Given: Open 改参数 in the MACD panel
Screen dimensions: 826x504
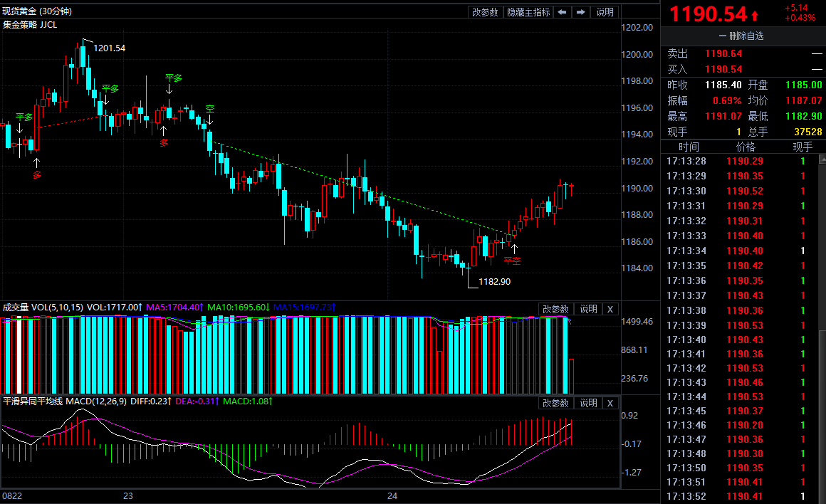Looking at the screenshot, I should click(x=555, y=403).
